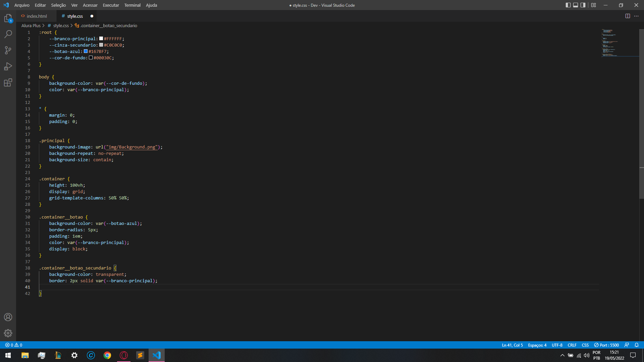Image resolution: width=644 pixels, height=362 pixels.
Task: Click the Alura Plus breadcrumb
Action: pyautogui.click(x=31, y=25)
